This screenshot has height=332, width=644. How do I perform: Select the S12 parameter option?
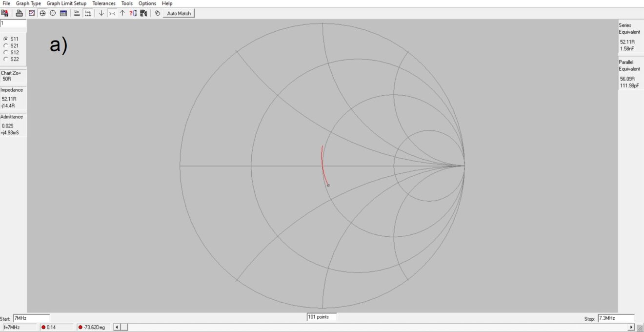[x=6, y=52]
